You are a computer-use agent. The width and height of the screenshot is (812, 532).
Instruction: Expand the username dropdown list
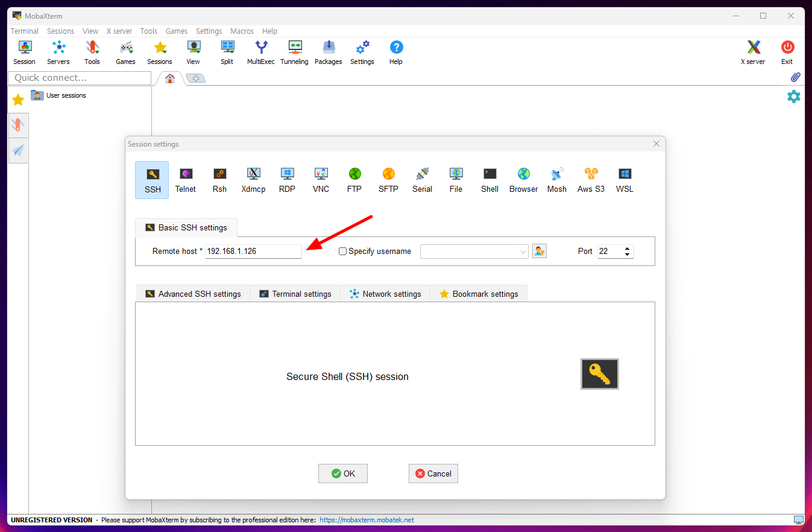[x=523, y=252]
